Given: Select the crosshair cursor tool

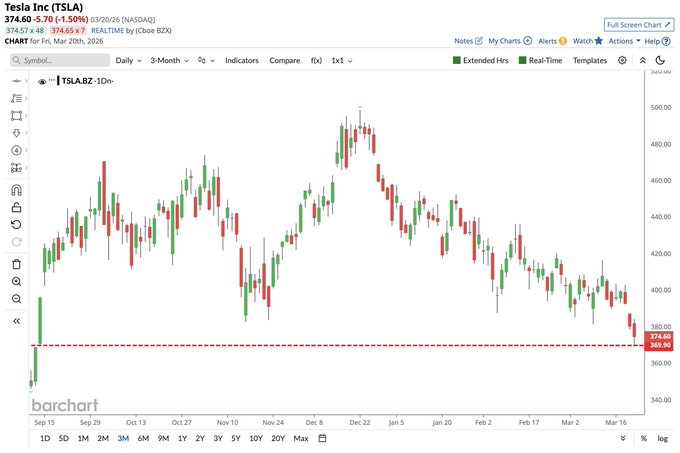Looking at the screenshot, I should (x=16, y=81).
